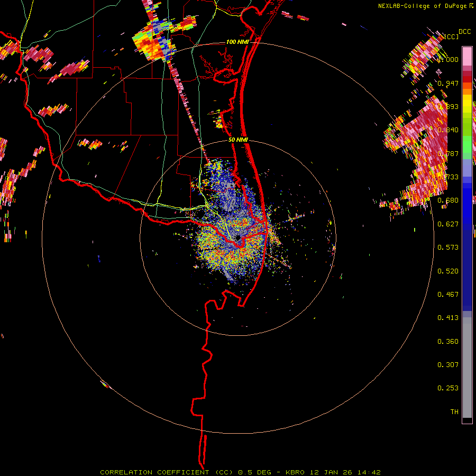Click the 0.520 legend value

[x=448, y=271]
